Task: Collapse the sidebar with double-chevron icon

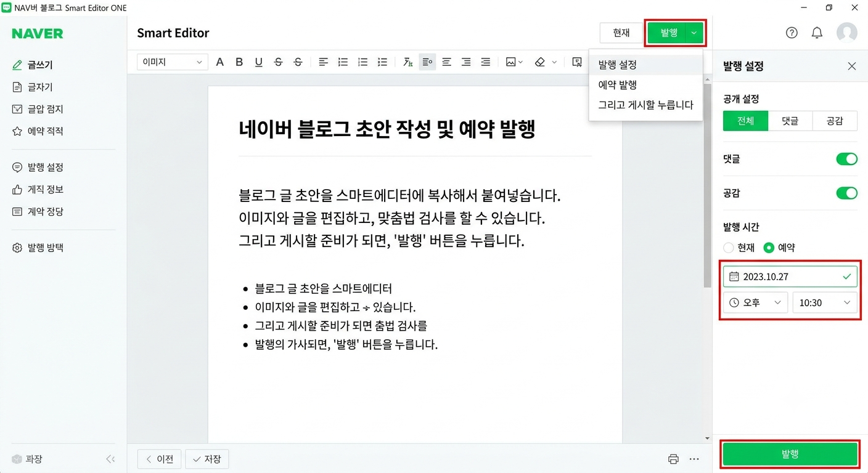Action: pos(110,459)
